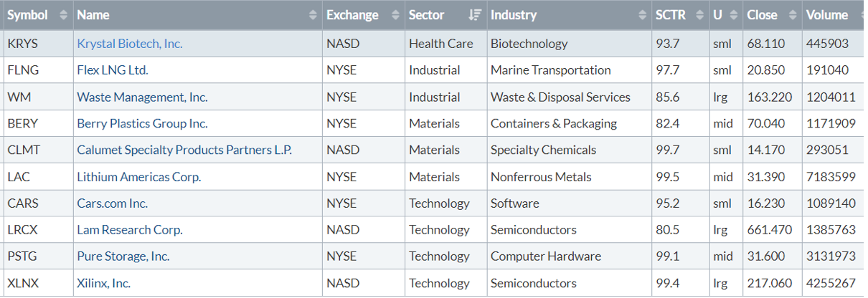868x298 pixels.
Task: Click Berry Plastics Group Inc. link
Action: (x=142, y=123)
